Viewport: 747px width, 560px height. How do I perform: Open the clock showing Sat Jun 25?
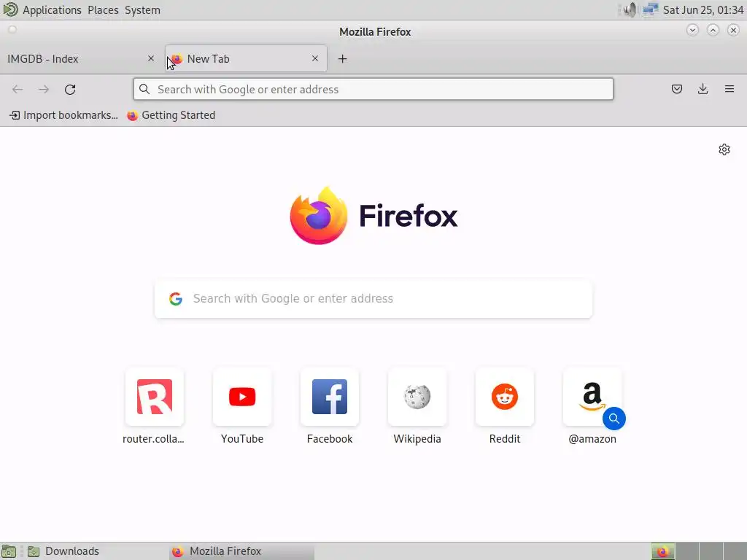pyautogui.click(x=703, y=10)
